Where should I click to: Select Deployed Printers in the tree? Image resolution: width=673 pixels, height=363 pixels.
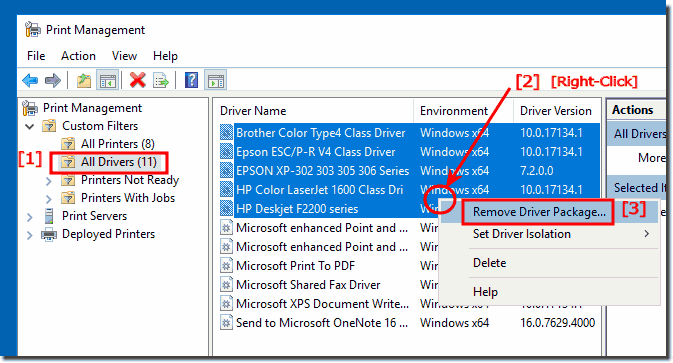point(108,234)
